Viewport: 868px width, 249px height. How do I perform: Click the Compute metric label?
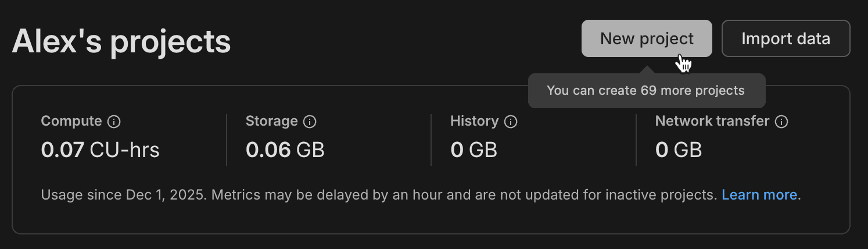71,122
